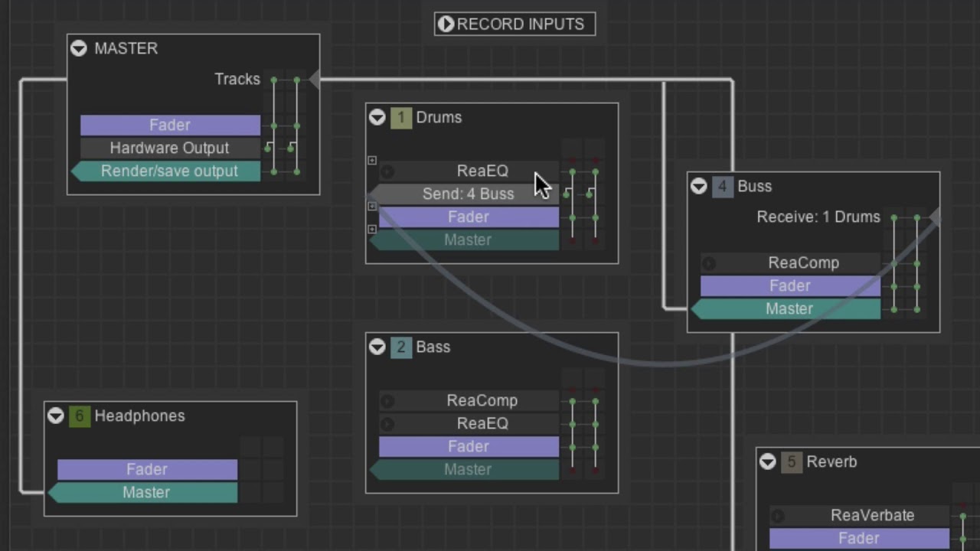Image resolution: width=980 pixels, height=551 pixels.
Task: Click the plus icon beside Drums Fader row
Action: click(372, 206)
